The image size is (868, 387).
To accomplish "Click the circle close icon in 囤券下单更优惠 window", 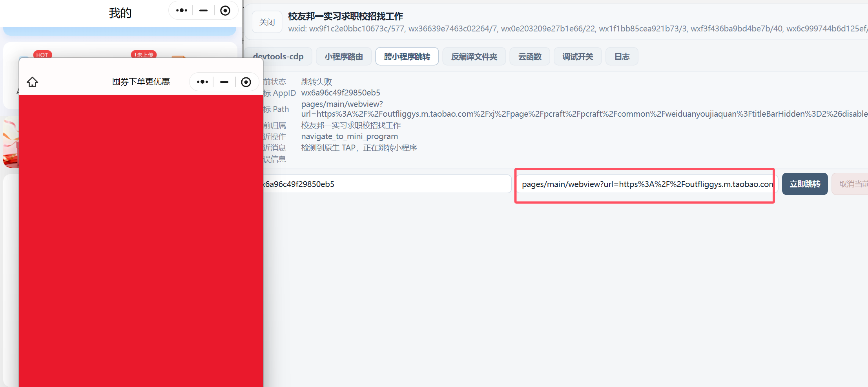I will 246,82.
